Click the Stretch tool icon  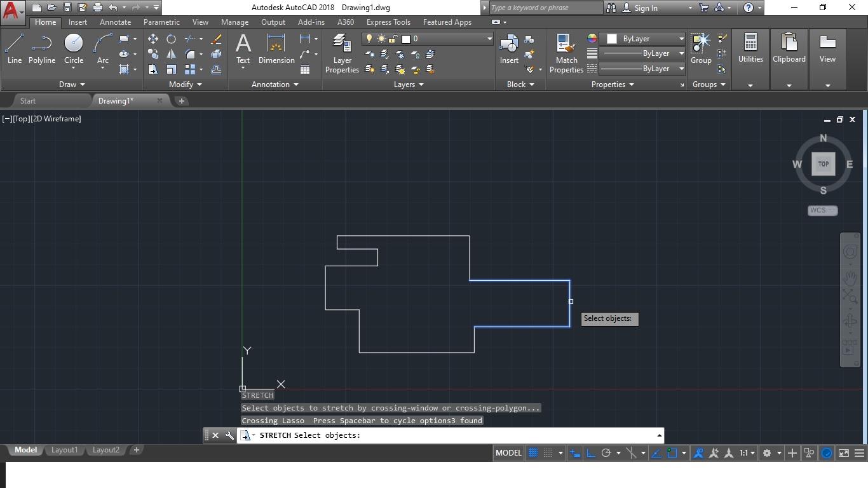click(153, 69)
